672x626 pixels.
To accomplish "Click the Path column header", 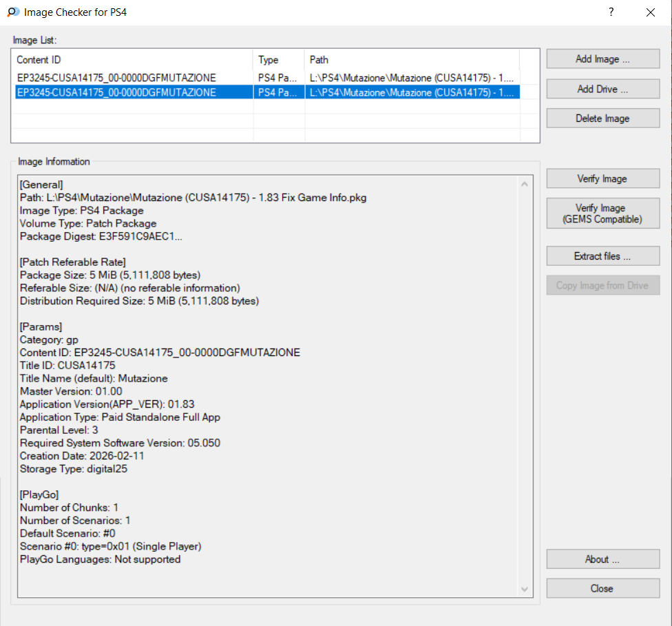I will [x=412, y=60].
